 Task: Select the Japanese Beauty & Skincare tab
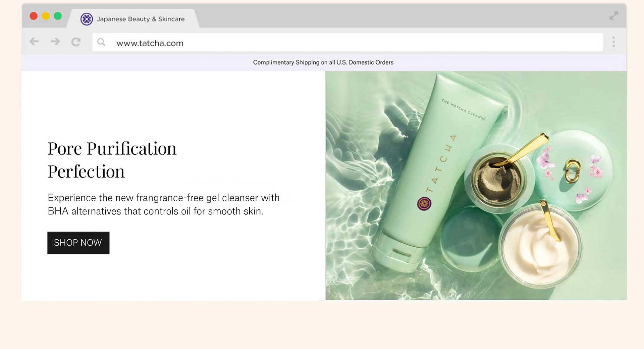coord(140,19)
